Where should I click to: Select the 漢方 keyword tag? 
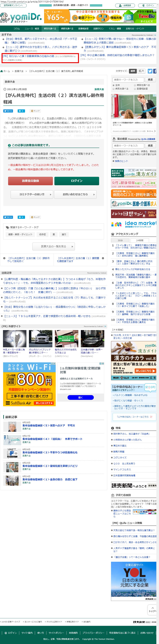pos(64,234)
